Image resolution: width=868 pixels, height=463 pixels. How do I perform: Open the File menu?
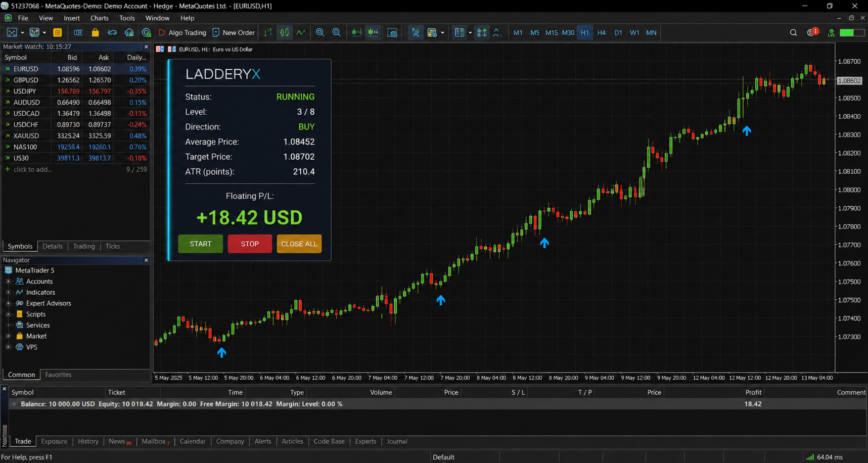point(23,18)
